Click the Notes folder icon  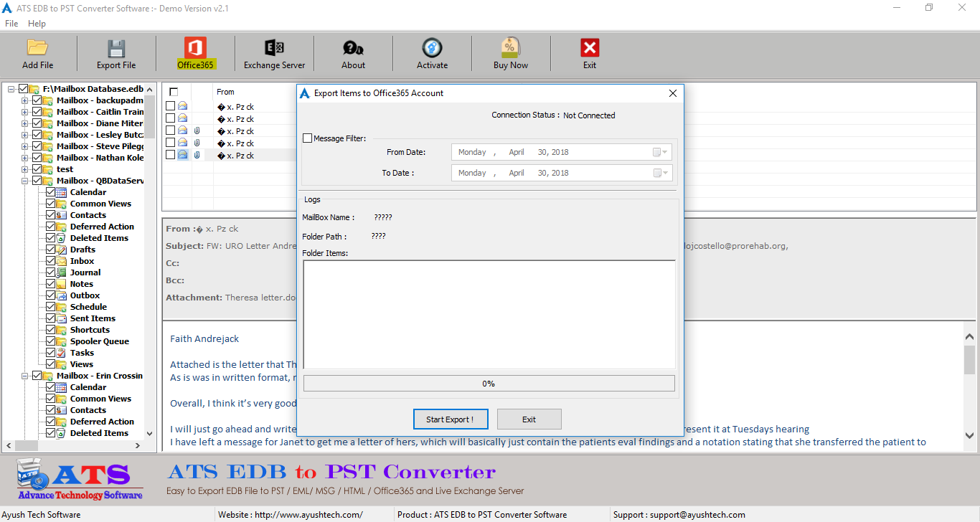coord(62,284)
